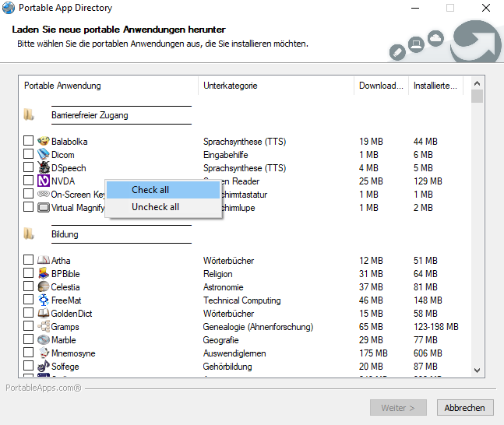Minimize the Portable App Directory window
Image resolution: width=504 pixels, height=425 pixels.
coord(415,8)
